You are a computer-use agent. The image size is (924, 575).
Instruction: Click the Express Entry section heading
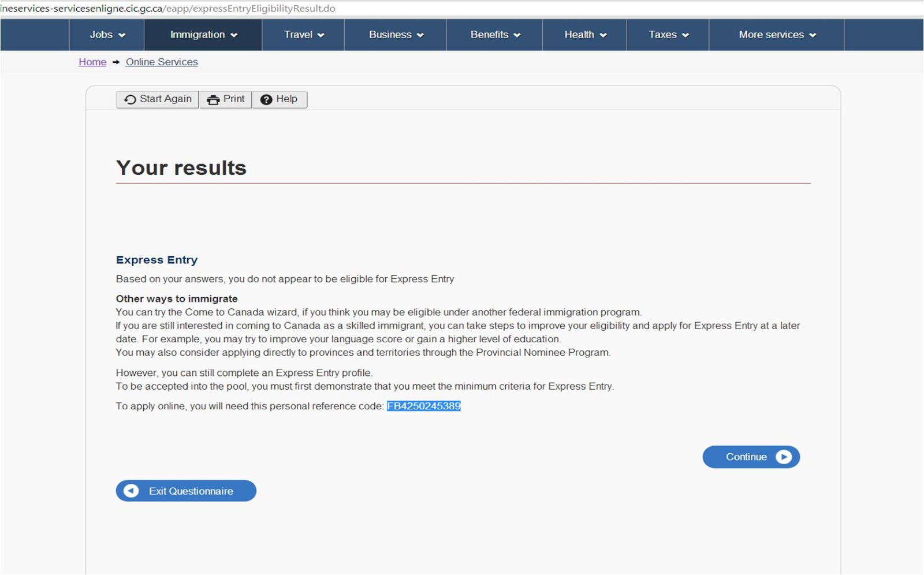pos(157,260)
